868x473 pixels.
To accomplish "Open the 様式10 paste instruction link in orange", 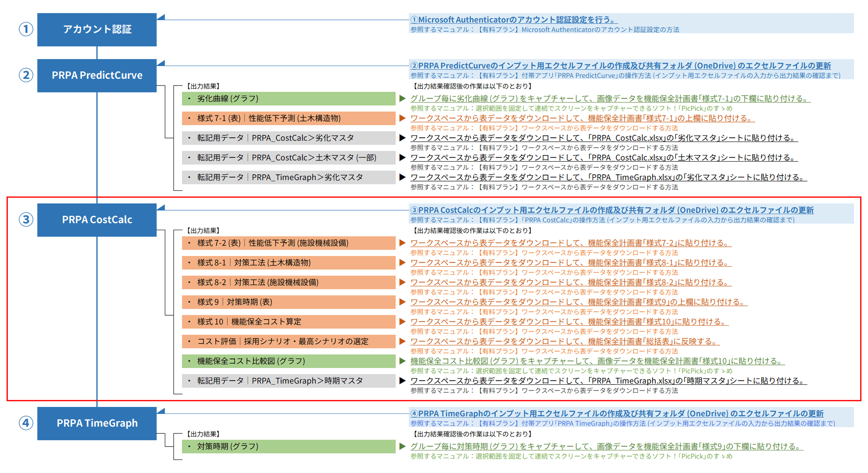I will [569, 321].
